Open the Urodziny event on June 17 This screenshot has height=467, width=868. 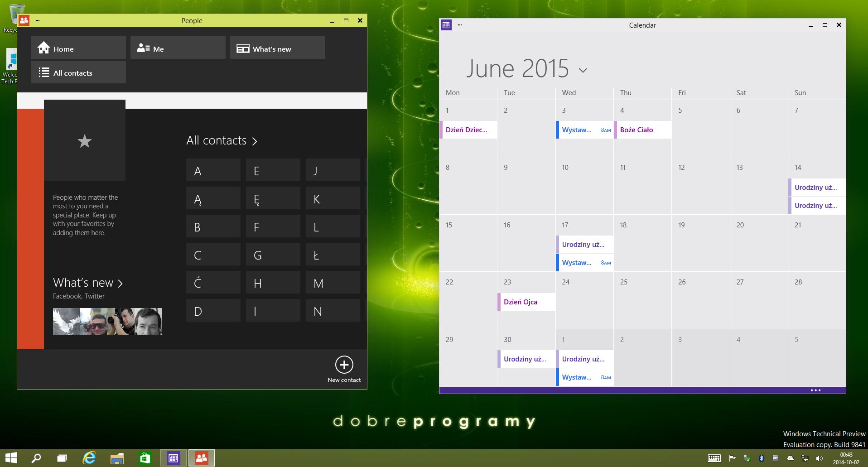(585, 244)
